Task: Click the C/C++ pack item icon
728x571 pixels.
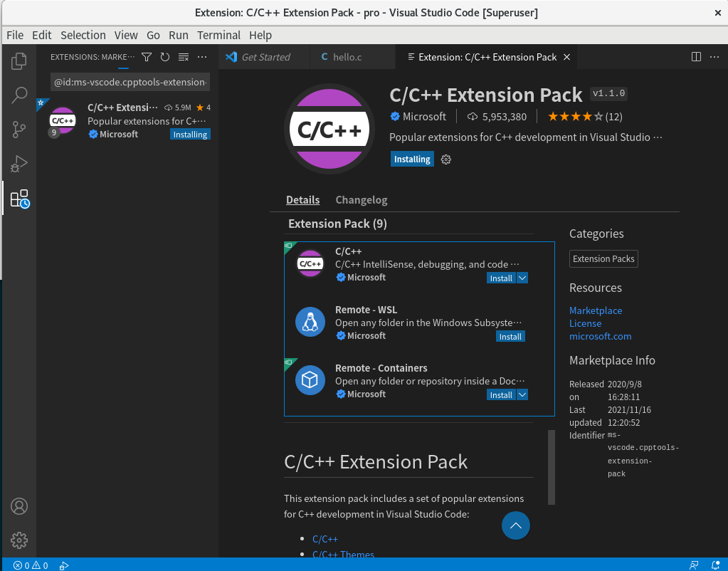Action: point(310,263)
